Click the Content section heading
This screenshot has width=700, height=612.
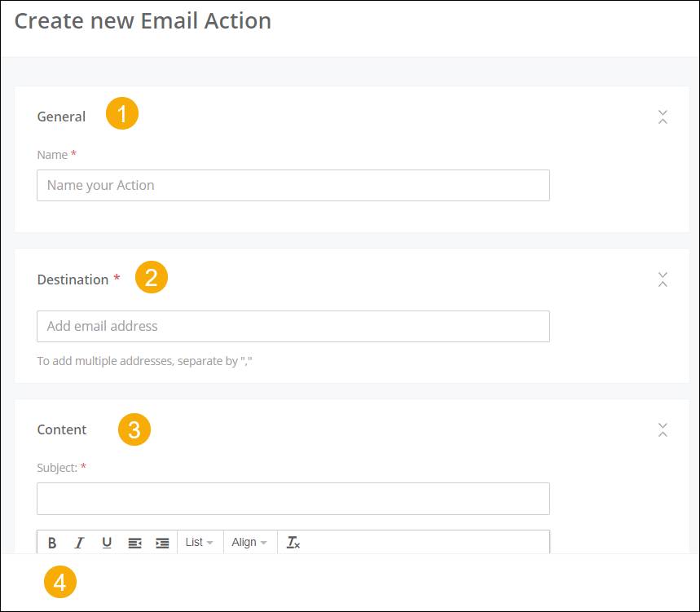(62, 429)
